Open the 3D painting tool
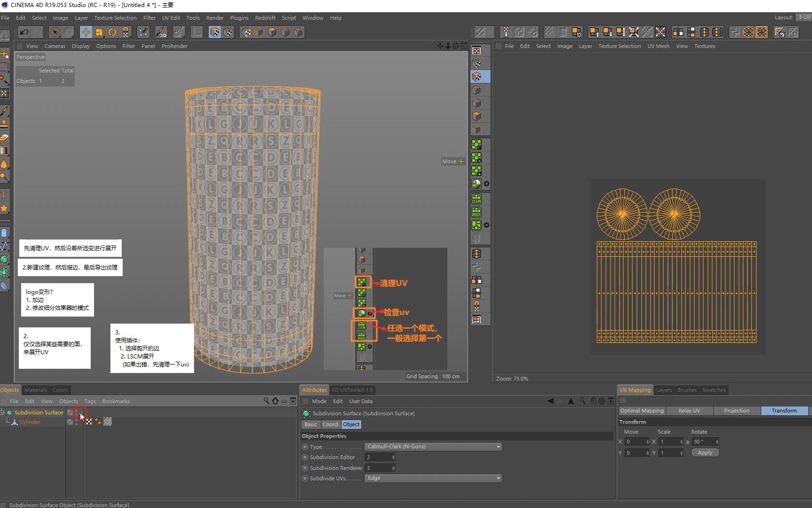 161,32
